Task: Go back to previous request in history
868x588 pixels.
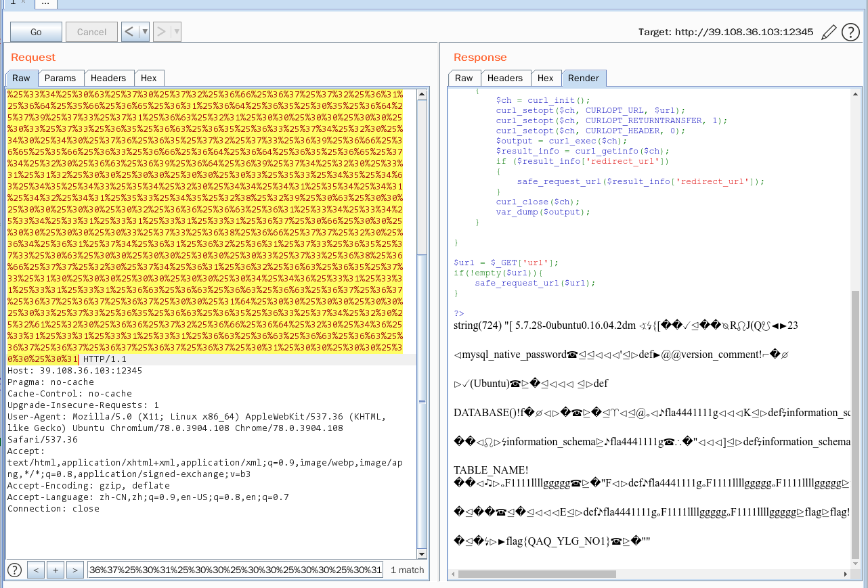Action: 130,31
